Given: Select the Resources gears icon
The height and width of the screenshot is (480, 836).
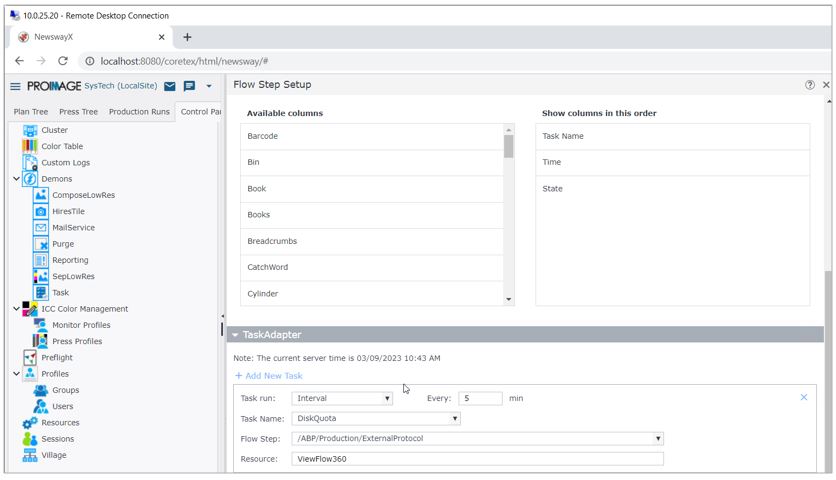Looking at the screenshot, I should (x=30, y=423).
